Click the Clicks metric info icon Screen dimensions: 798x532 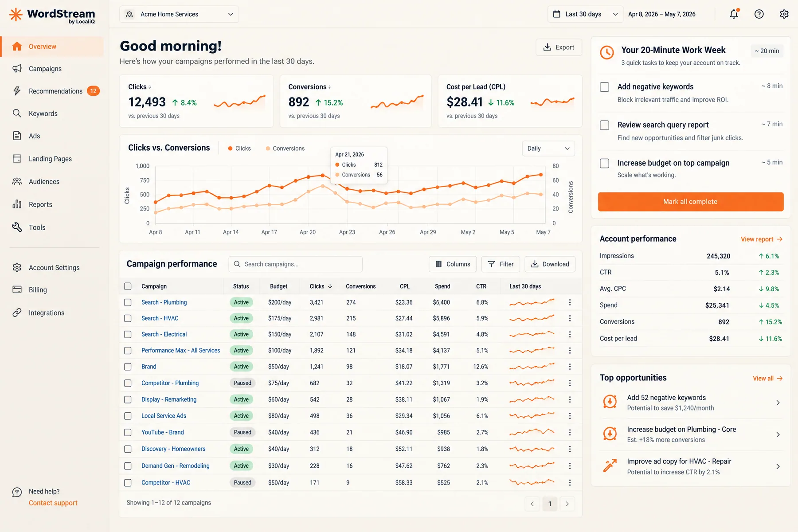pos(150,87)
